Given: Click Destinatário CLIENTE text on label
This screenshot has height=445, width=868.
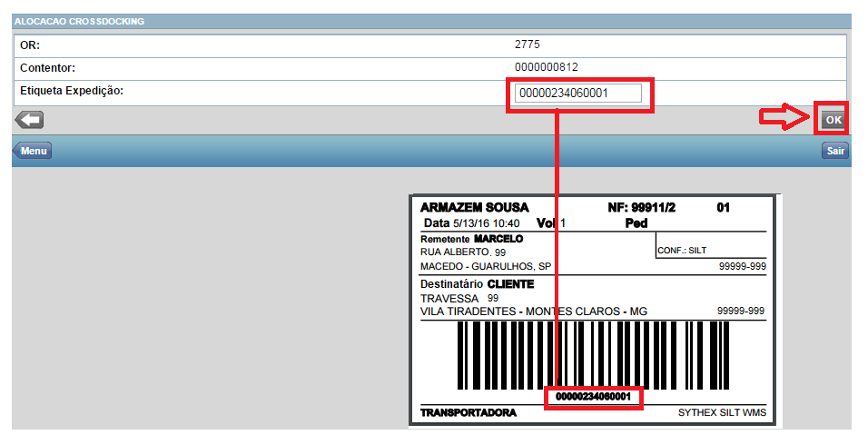Looking at the screenshot, I should point(478,284).
